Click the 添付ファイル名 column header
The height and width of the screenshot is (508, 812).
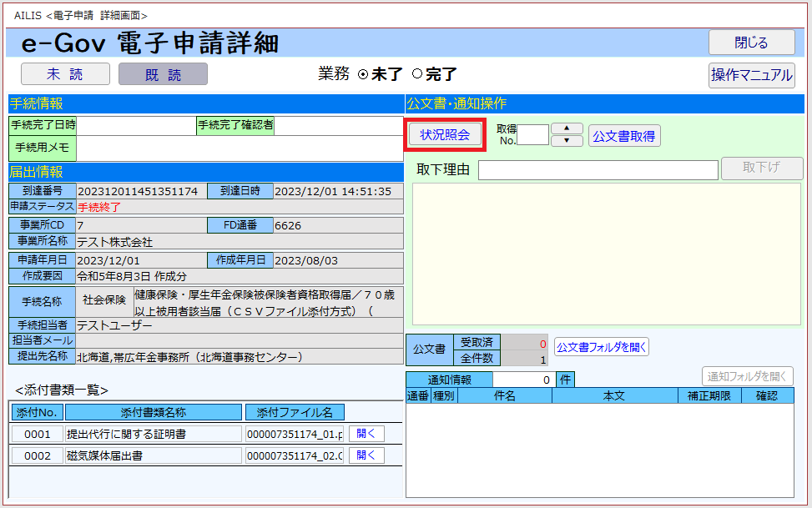click(x=295, y=412)
